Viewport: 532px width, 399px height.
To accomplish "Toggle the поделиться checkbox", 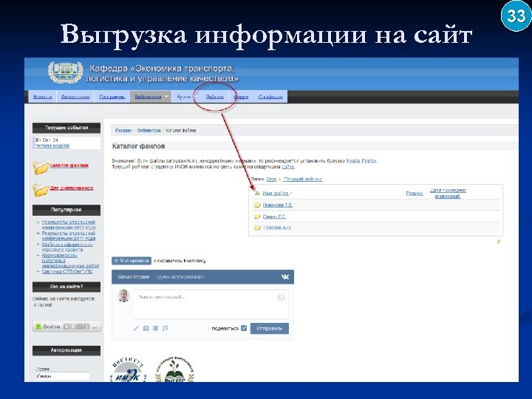I will tap(244, 328).
